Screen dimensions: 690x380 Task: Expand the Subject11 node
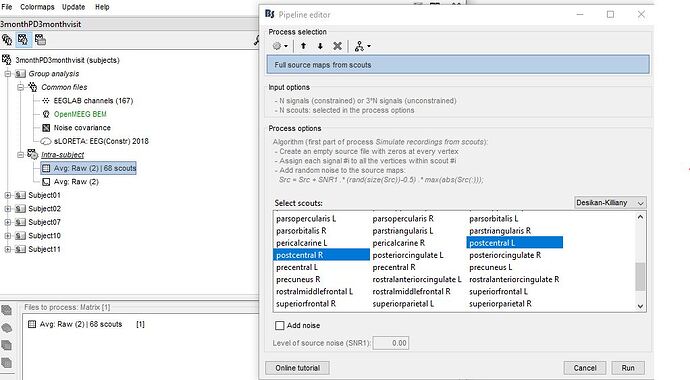7,249
